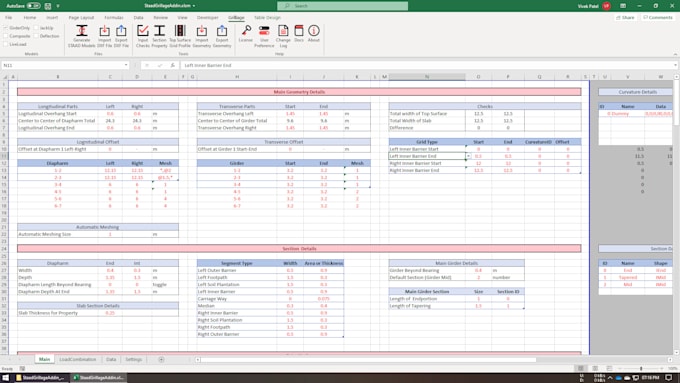Switch to Page Layout view icon

[595, 368]
